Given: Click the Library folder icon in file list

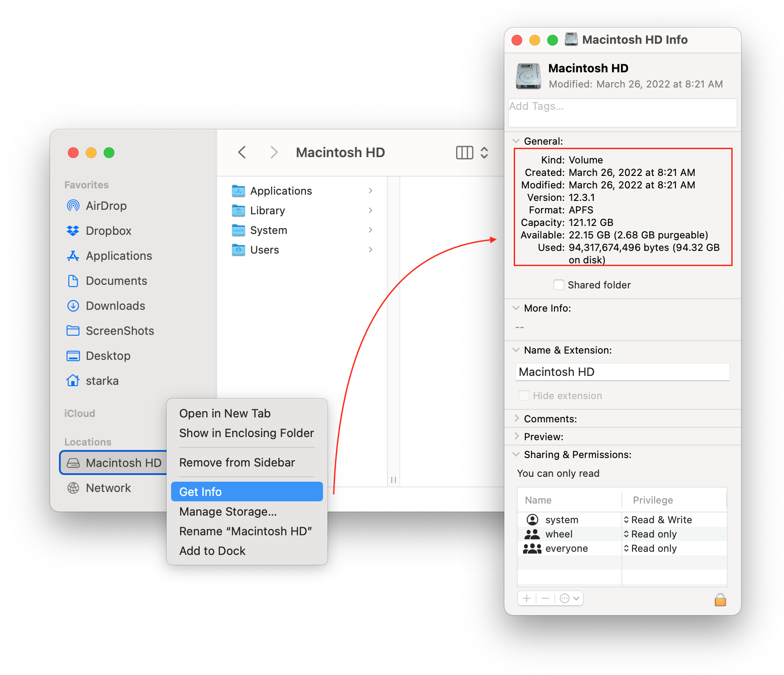Looking at the screenshot, I should (239, 211).
